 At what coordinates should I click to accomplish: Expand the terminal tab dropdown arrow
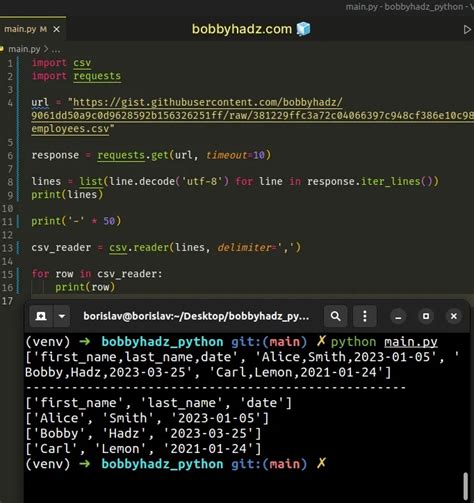pyautogui.click(x=62, y=316)
